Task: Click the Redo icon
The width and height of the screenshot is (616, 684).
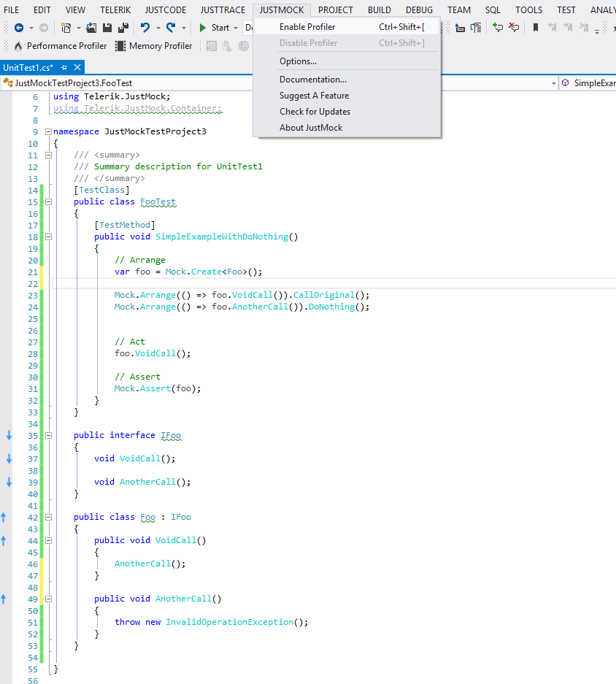Action: point(171,28)
